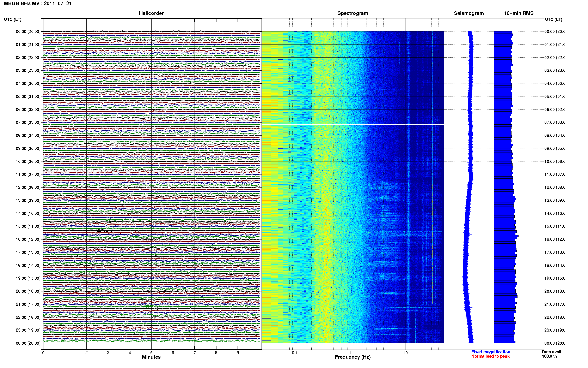Screen dimensions: 588x368
Task: Click left axis label '18:00 (14:00)'
Action: point(28,265)
